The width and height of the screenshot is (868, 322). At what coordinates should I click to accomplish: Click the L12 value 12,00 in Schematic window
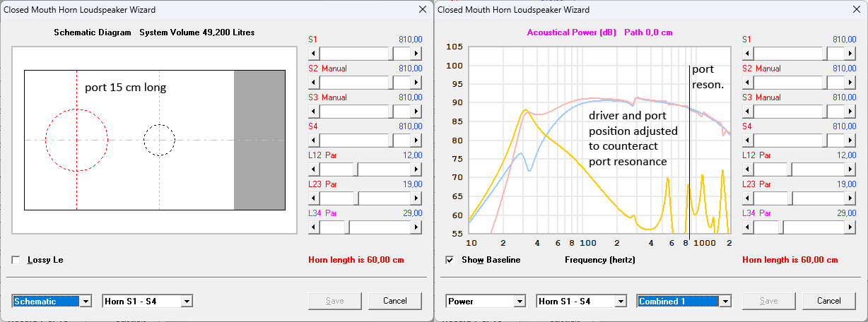(x=412, y=155)
